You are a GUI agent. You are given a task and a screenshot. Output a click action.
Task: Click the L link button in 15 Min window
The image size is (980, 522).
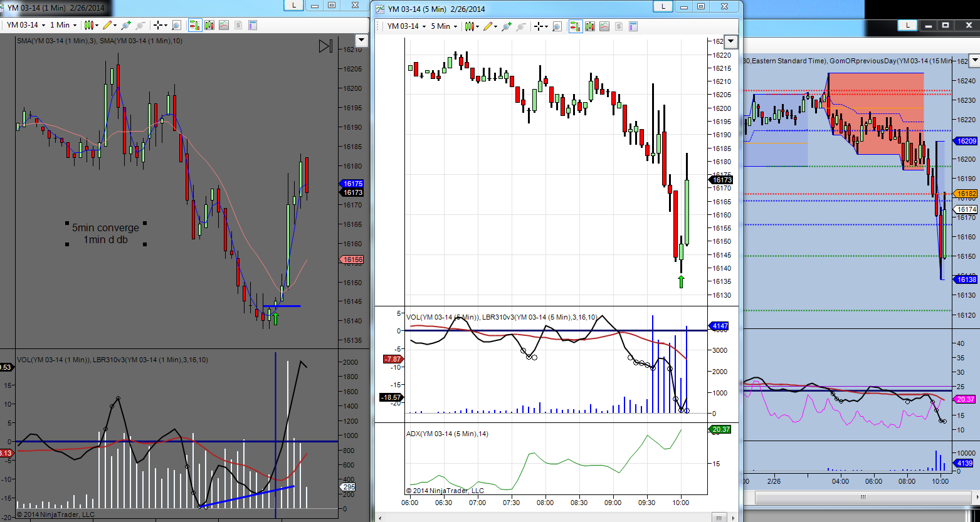[x=907, y=25]
